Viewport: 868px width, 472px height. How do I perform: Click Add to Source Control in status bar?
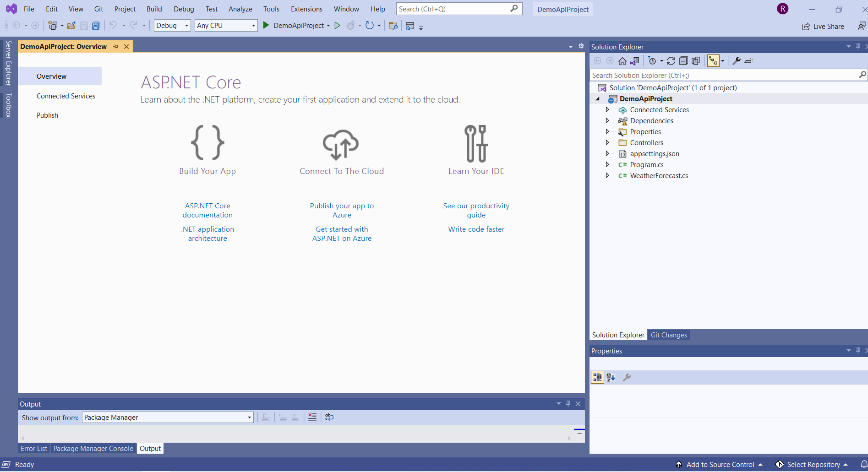pyautogui.click(x=720, y=465)
